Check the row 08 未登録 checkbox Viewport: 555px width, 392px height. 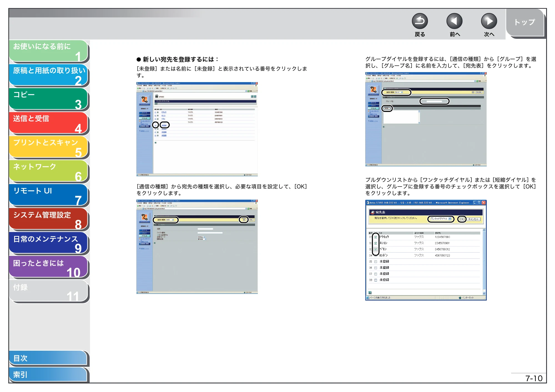point(376,280)
